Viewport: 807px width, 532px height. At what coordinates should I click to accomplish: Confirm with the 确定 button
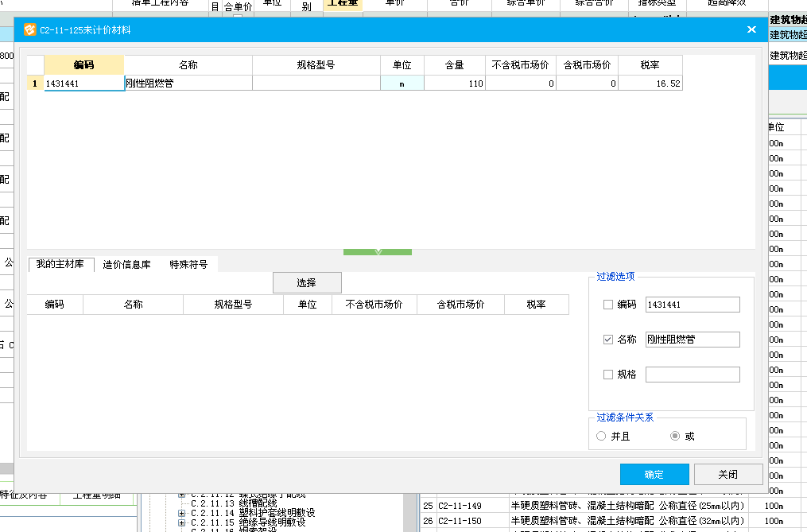click(x=654, y=474)
